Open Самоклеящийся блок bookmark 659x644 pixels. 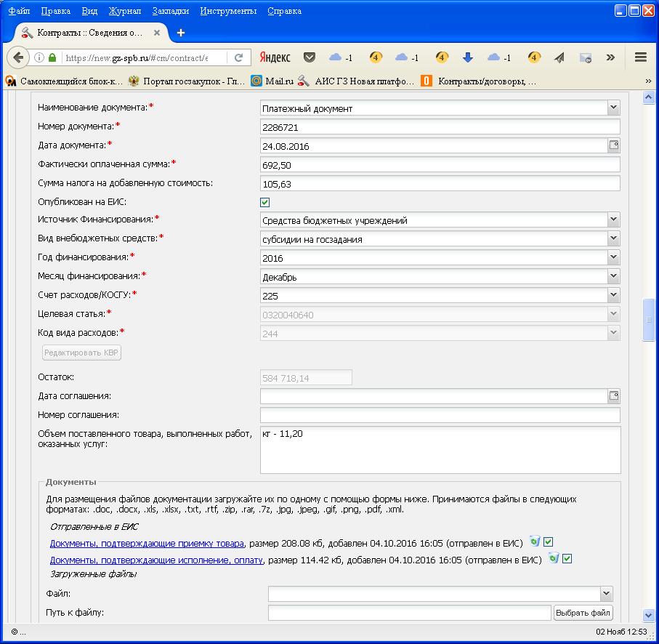point(65,81)
